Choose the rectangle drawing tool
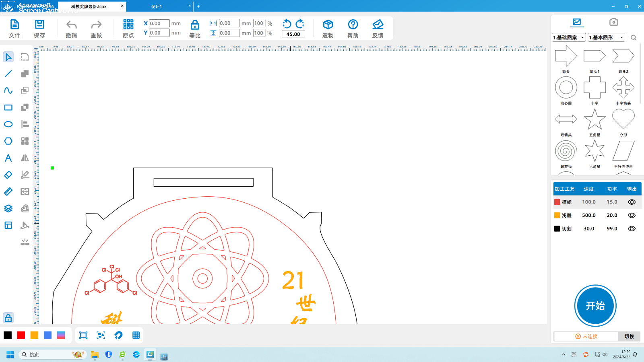This screenshot has height=362, width=644. click(8, 107)
